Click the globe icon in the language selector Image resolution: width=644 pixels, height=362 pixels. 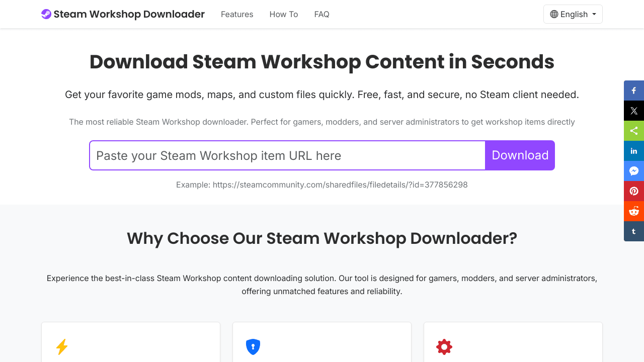click(x=554, y=14)
